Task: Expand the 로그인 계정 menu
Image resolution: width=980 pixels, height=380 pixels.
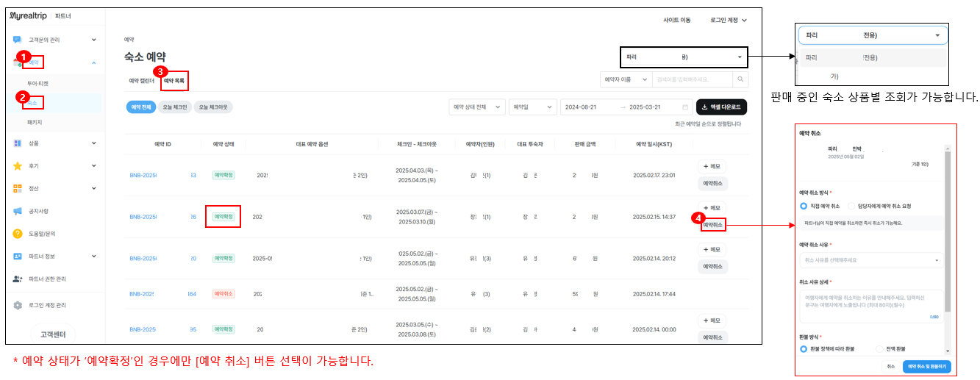Action: tap(728, 21)
